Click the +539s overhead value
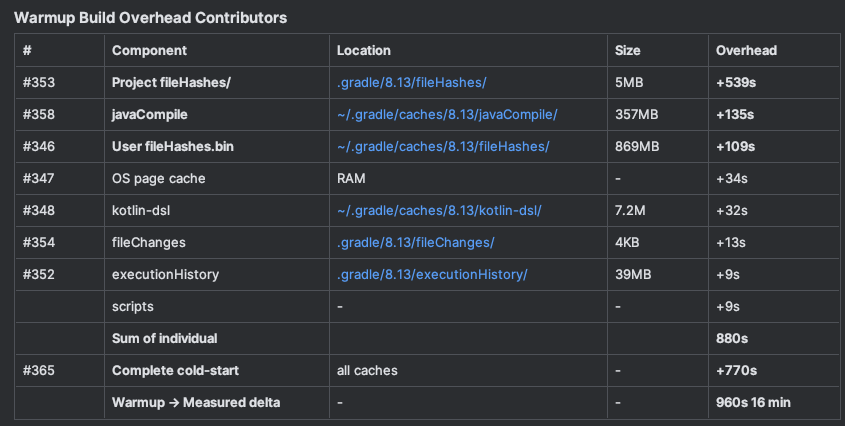 pyautogui.click(x=737, y=82)
